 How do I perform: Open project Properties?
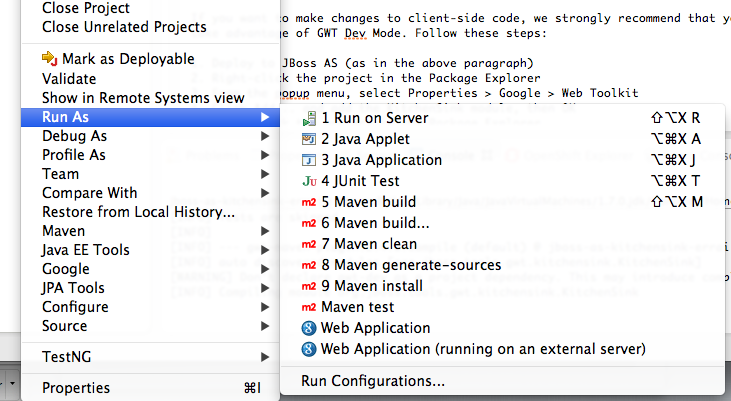(76, 388)
